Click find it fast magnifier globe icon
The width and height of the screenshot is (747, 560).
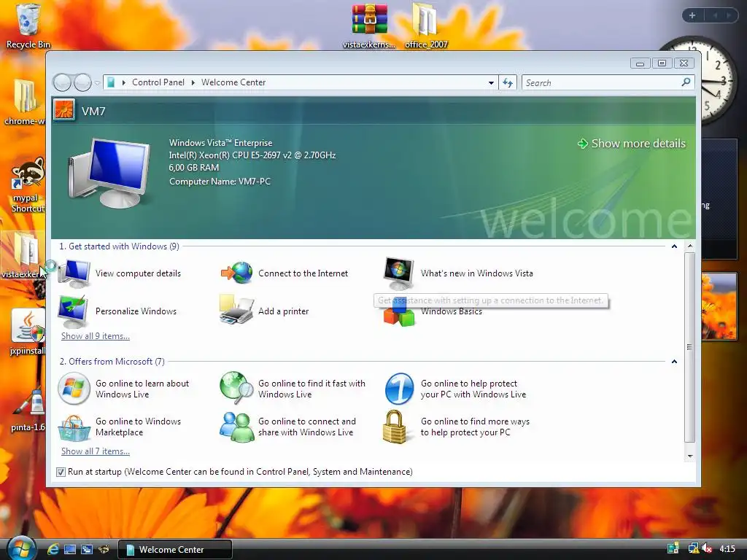tap(237, 387)
